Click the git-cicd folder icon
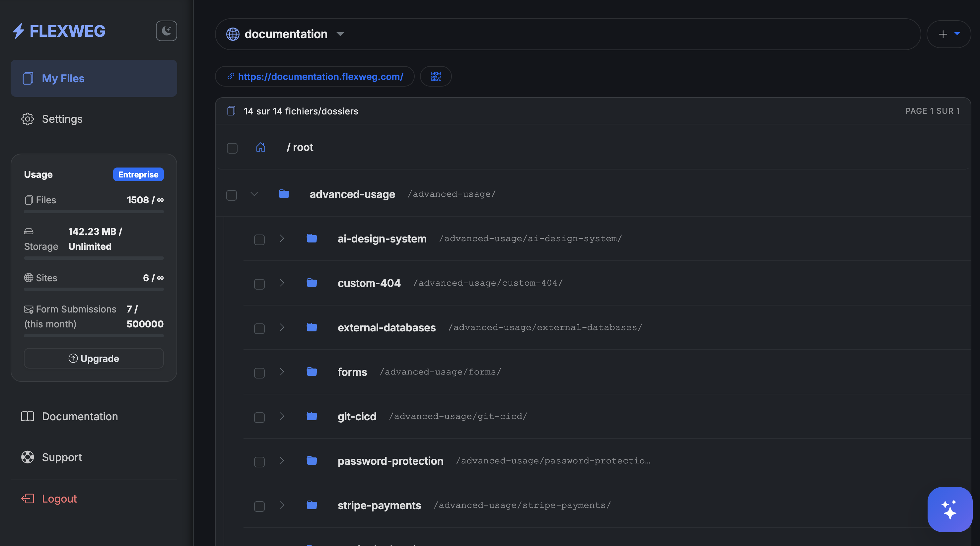Viewport: 980px width, 546px height. click(312, 417)
